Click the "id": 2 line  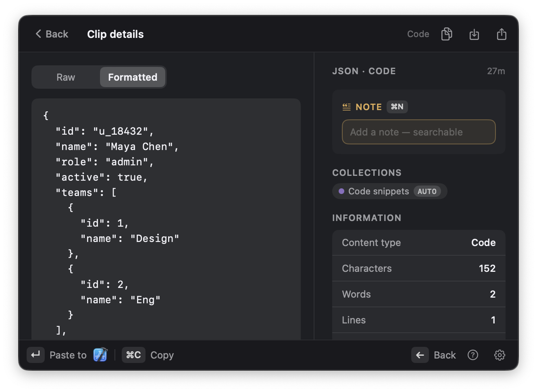pos(105,285)
